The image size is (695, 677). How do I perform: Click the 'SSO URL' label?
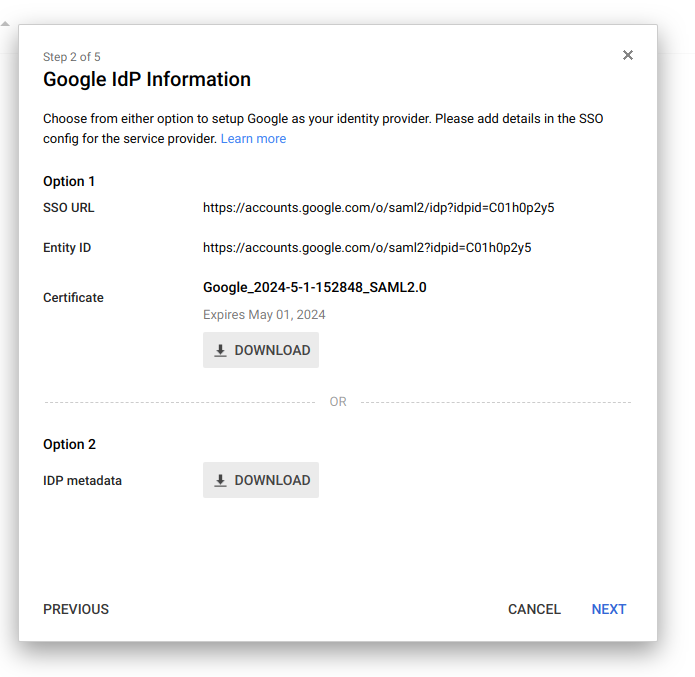pos(69,207)
